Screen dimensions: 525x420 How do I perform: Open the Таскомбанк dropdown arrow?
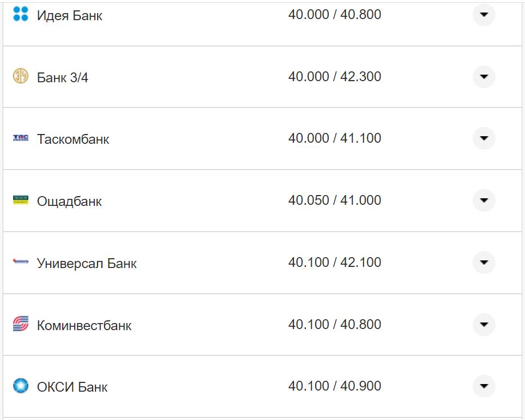click(484, 138)
